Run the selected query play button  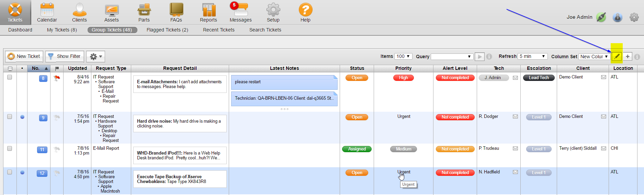[x=479, y=57]
